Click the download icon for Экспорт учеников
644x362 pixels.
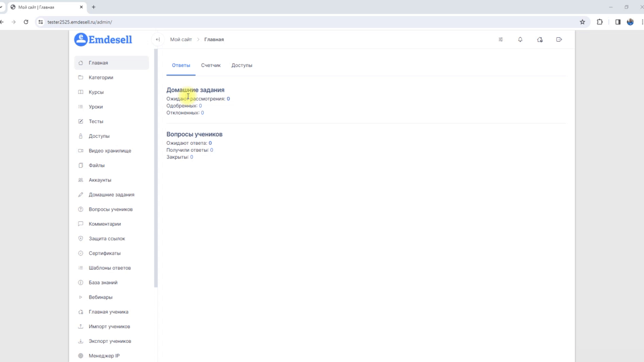coord(80,341)
